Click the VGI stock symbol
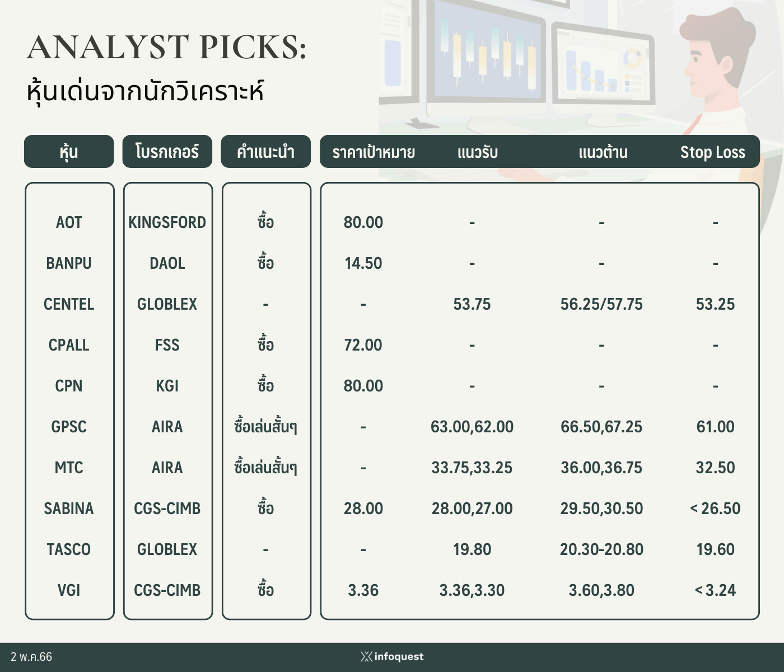Viewport: 784px width, 672px height. [69, 590]
